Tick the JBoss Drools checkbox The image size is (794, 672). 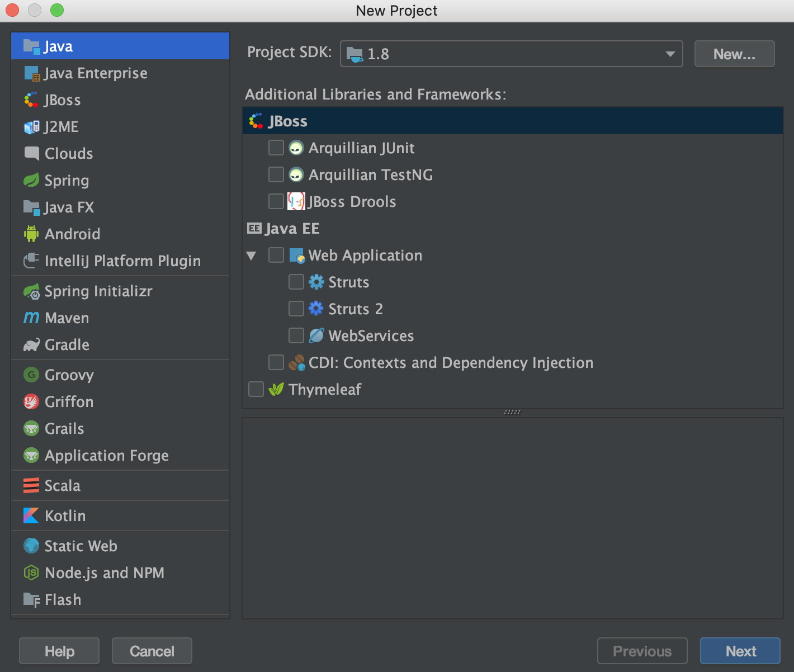tap(276, 201)
